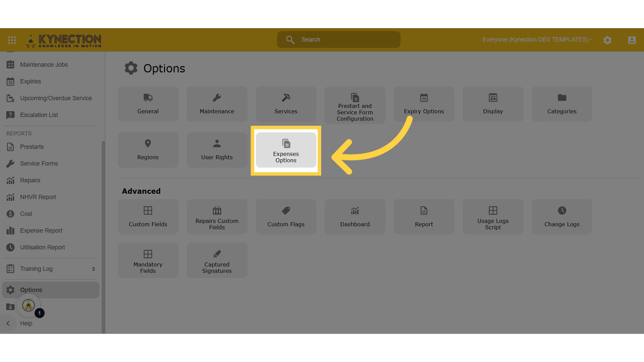The height and width of the screenshot is (362, 644).
Task: Open the User Rights person tile
Action: click(x=217, y=150)
